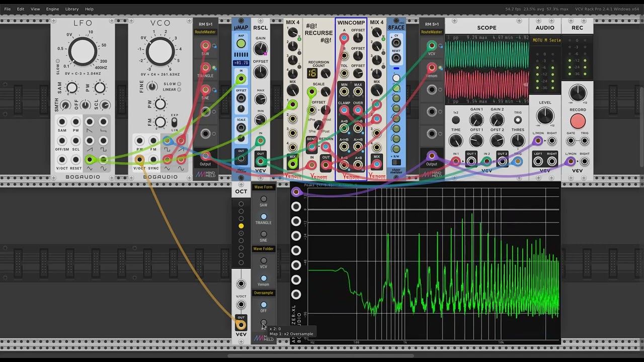644x362 pixels.
Task: Click the red RECORD button
Action: coord(578,121)
